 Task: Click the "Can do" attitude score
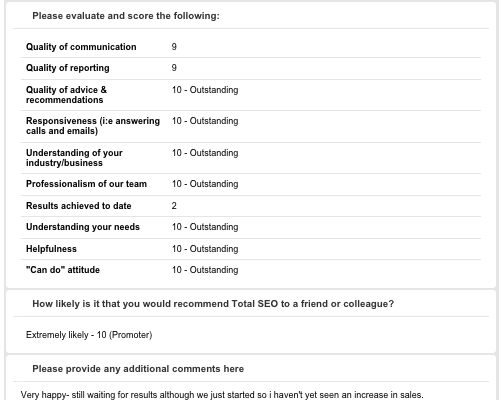pos(205,270)
